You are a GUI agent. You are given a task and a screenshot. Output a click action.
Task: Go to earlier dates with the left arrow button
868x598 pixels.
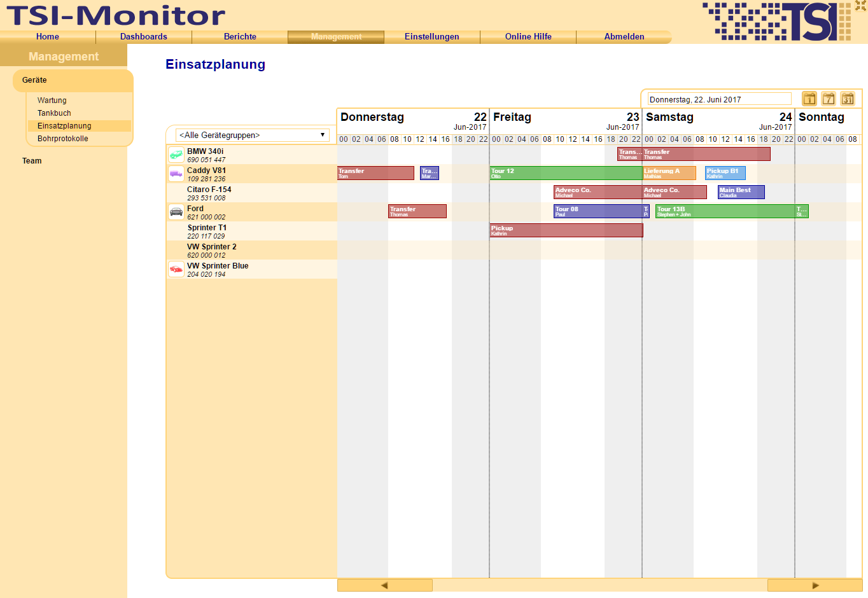click(385, 585)
